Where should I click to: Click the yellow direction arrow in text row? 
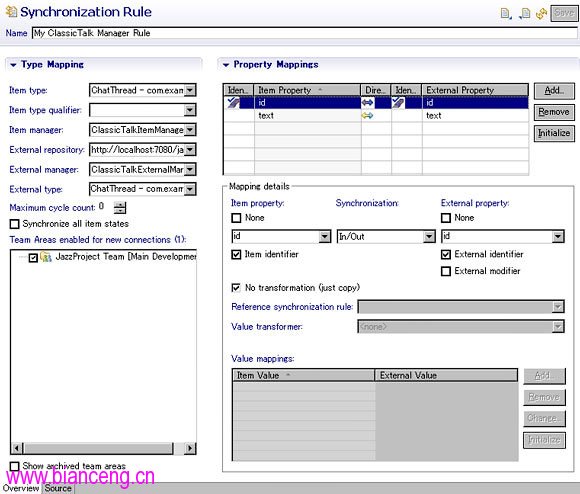[367, 115]
